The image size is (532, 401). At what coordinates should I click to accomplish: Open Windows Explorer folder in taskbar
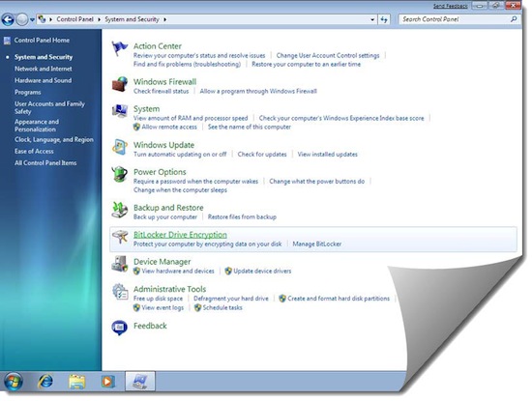click(x=77, y=382)
